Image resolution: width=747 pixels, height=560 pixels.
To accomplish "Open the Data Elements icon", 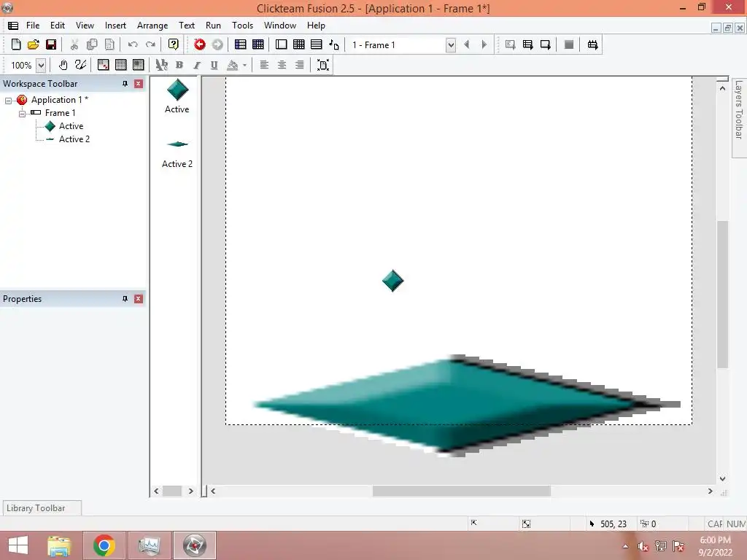I will (x=334, y=44).
